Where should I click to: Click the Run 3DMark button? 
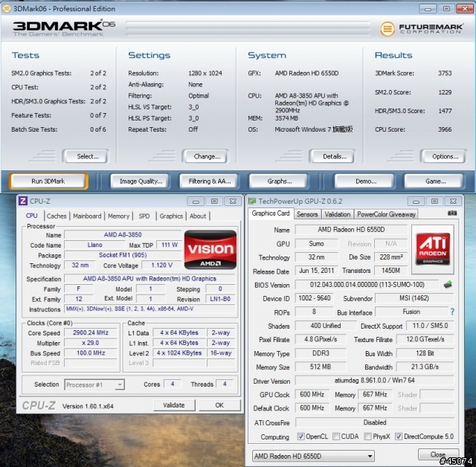(48, 181)
